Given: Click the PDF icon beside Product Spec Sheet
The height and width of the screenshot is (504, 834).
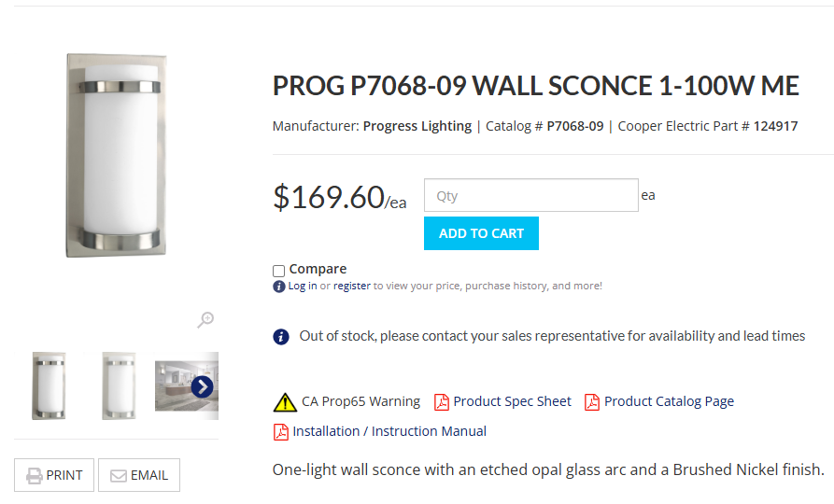Looking at the screenshot, I should [441, 402].
